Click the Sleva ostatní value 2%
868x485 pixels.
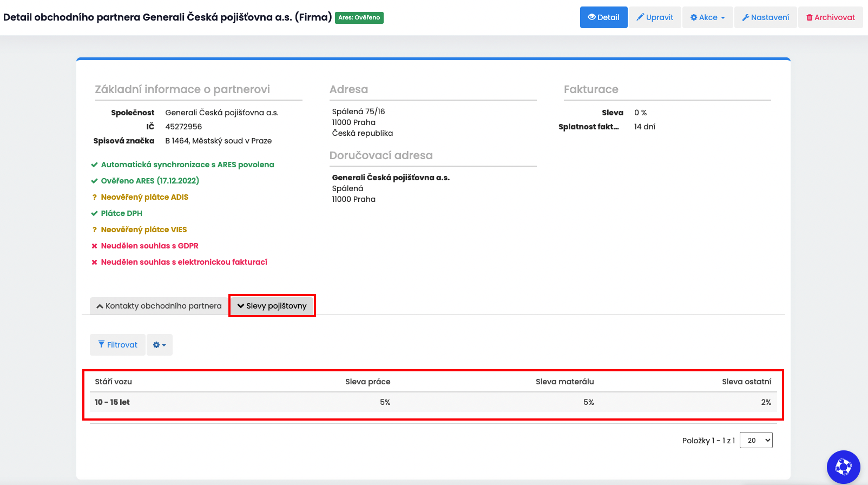coord(766,402)
